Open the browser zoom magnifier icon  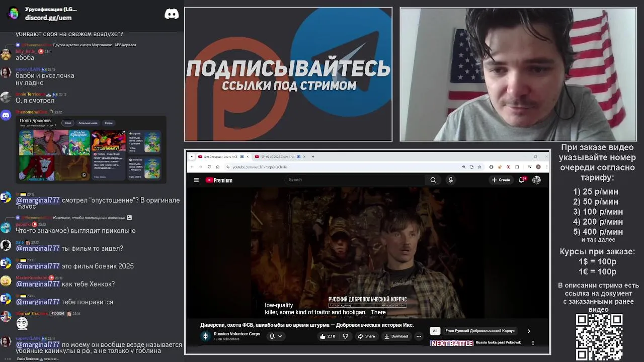pos(464,167)
